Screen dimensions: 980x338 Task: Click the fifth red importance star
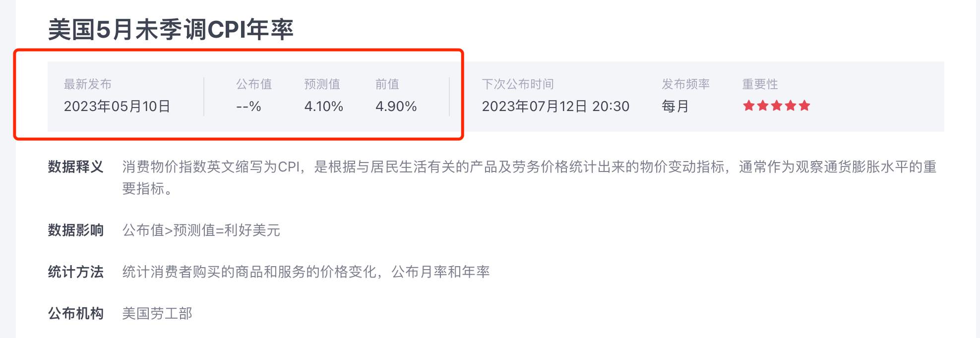(804, 106)
